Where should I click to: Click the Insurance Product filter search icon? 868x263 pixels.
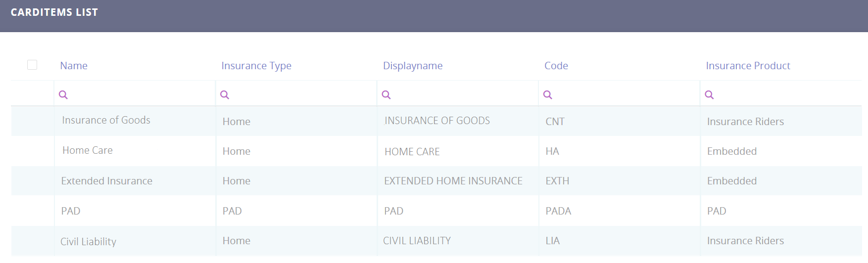(x=709, y=94)
